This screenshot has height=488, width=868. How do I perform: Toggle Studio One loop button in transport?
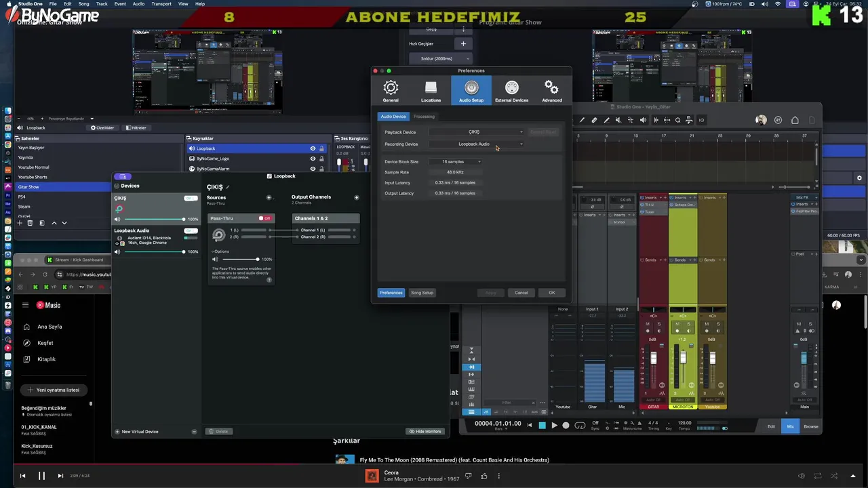coord(580,426)
